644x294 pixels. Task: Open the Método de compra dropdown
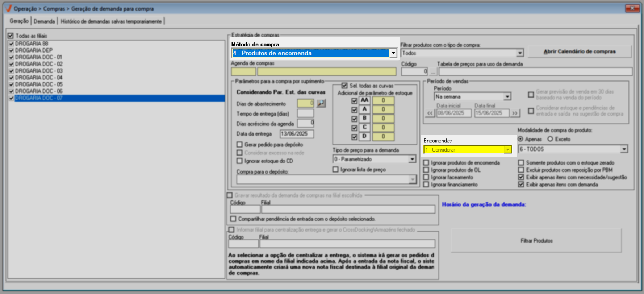[x=393, y=53]
